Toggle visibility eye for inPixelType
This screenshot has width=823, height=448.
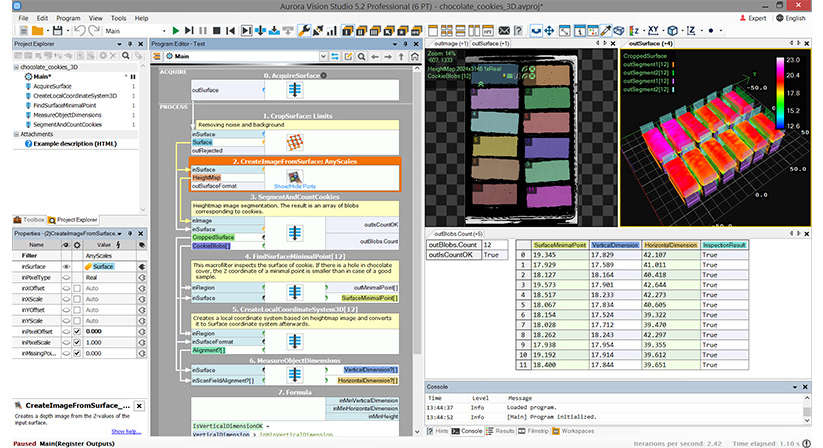click(x=66, y=278)
